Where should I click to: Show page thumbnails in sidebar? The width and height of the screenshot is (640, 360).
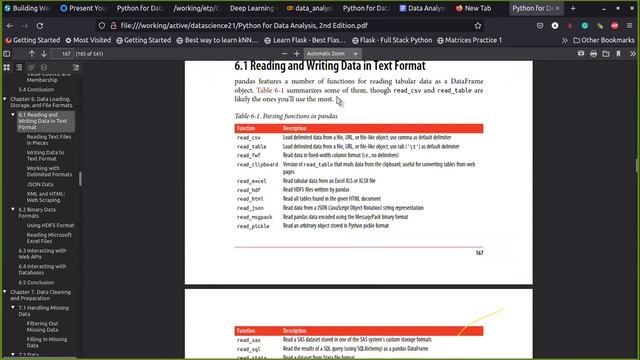point(7,67)
